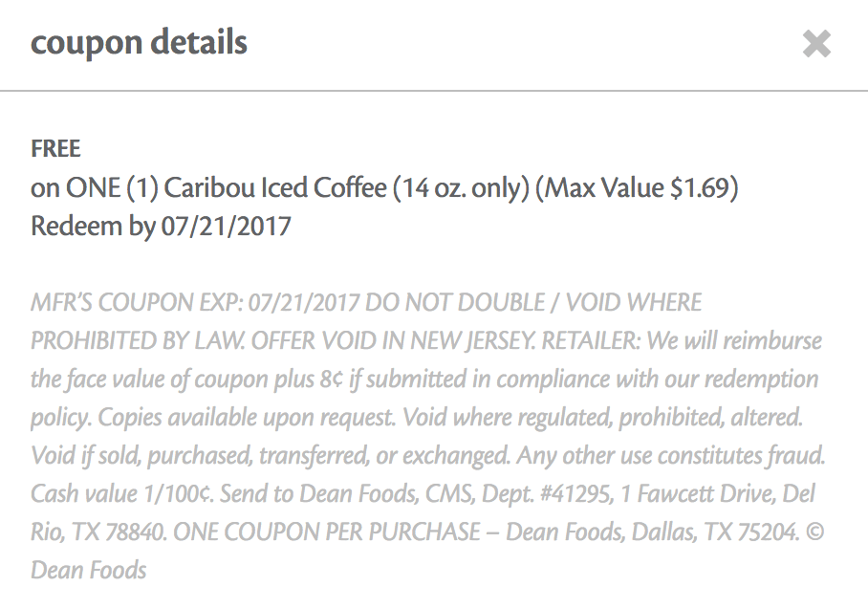Click 'Copies available upon request' text
This screenshot has width=868, height=608.
pos(247,417)
